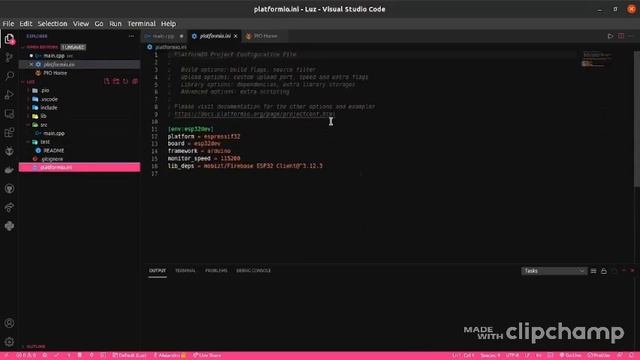
Task: Open the Manage gear icon
Action: 9,342
